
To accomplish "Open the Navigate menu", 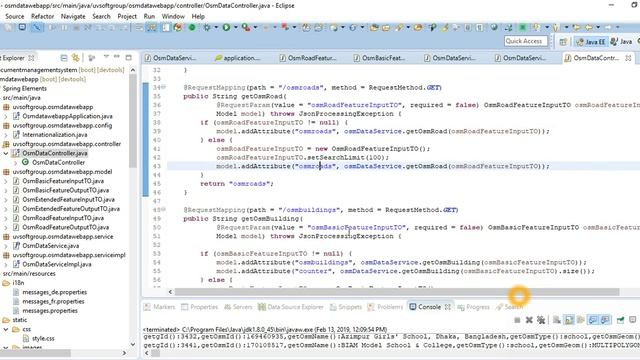I will tap(73, 16).
